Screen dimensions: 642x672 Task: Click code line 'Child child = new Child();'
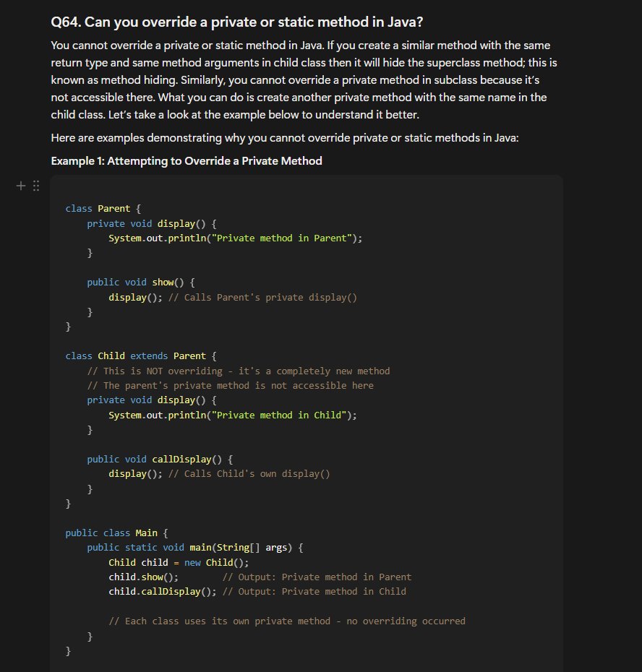click(x=179, y=563)
